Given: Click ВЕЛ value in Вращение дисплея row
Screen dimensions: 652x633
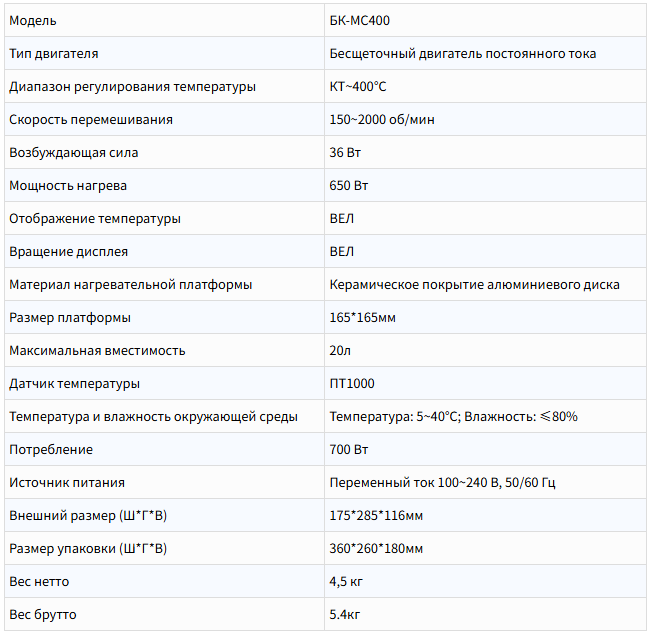Looking at the screenshot, I should point(342,252).
